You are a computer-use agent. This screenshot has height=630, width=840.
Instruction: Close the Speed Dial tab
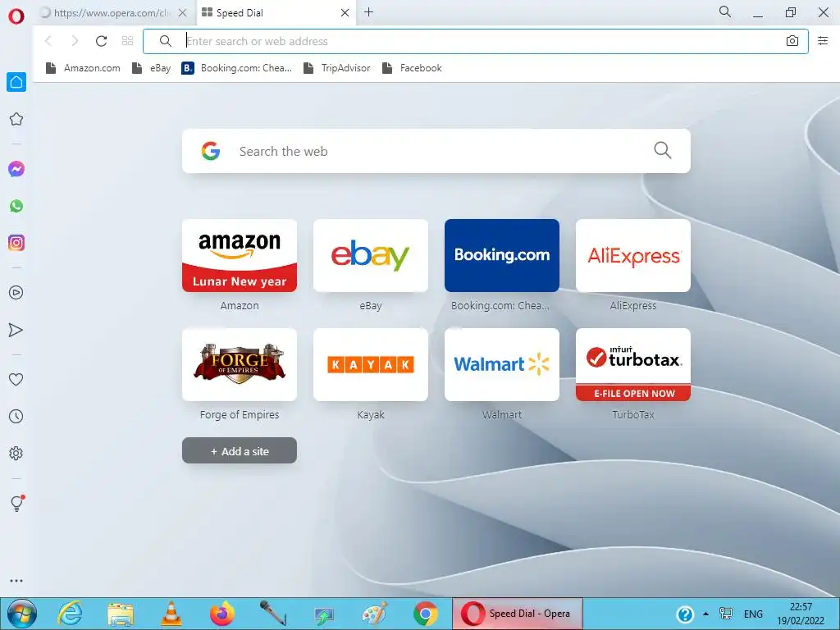click(345, 13)
